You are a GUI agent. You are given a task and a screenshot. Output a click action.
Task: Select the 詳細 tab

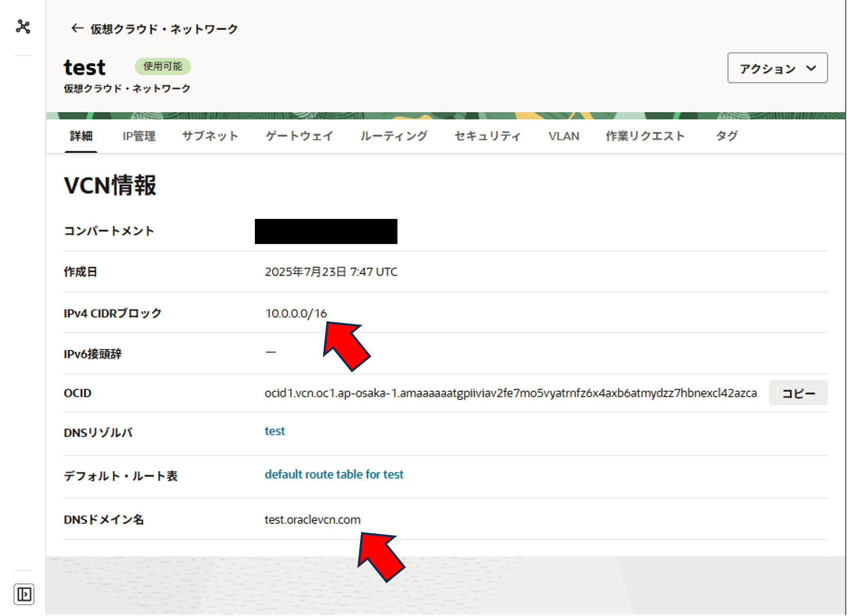(81, 136)
